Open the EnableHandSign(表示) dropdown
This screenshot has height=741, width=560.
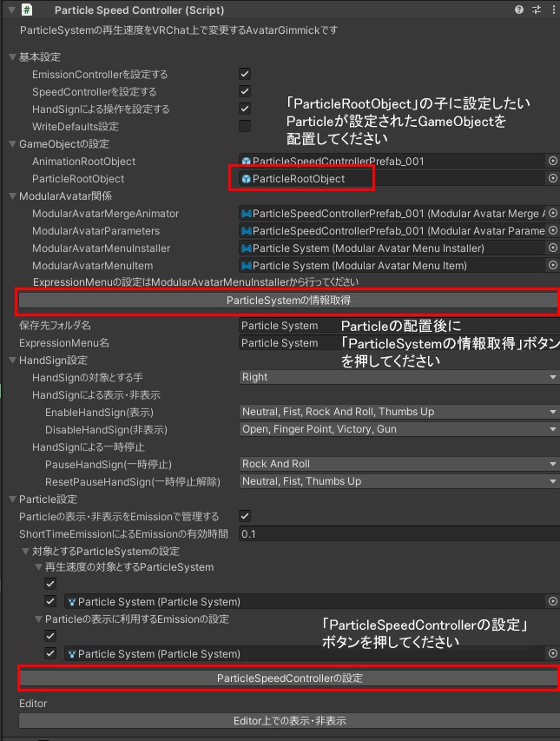click(x=399, y=412)
